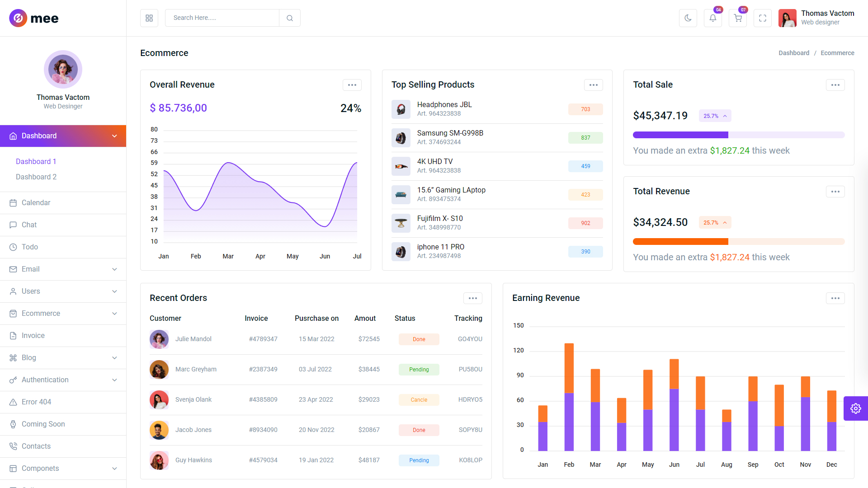Select Dashboard 2 submenu item

tap(36, 177)
